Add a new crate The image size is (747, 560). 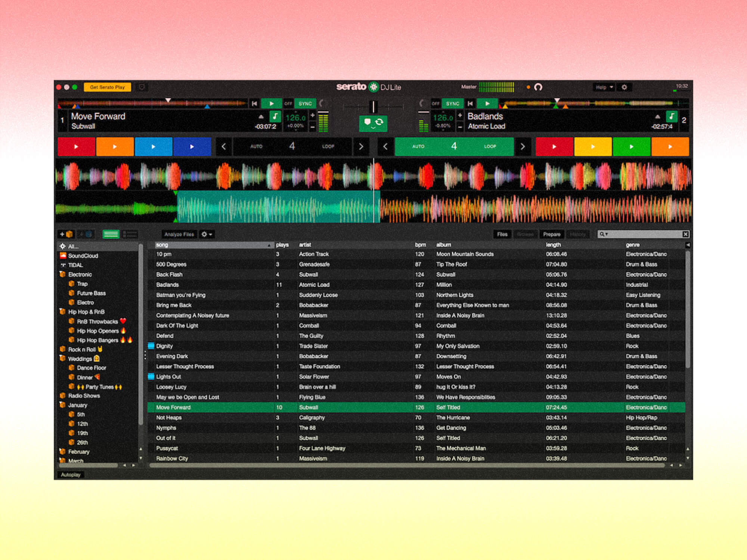tap(66, 234)
